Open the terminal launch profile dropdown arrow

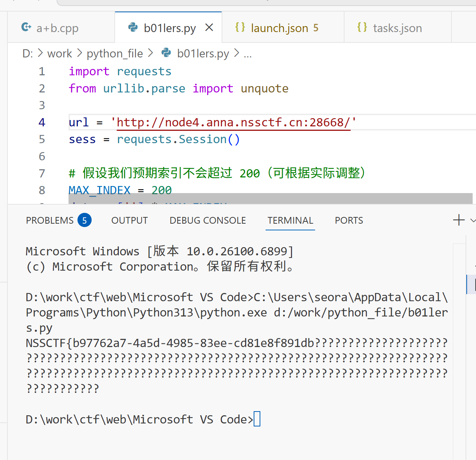[473, 220]
